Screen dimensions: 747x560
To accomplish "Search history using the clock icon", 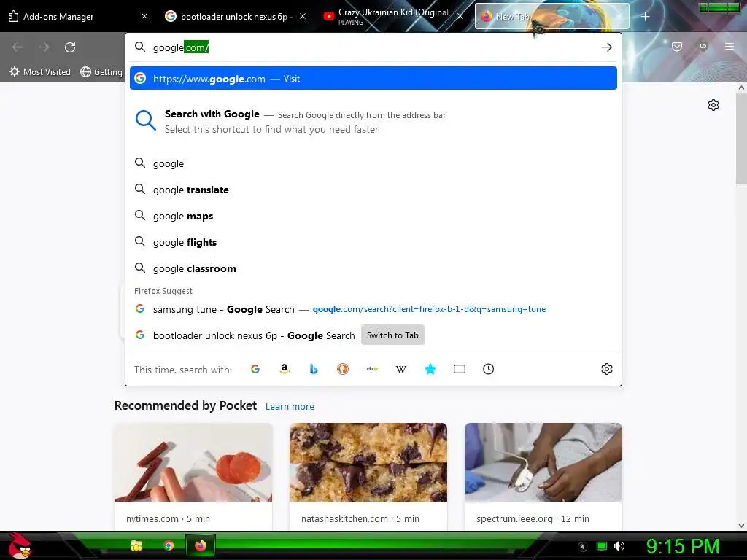I will pos(488,369).
